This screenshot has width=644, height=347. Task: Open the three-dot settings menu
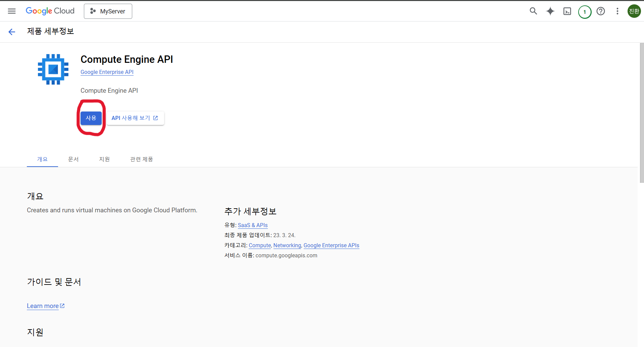617,11
